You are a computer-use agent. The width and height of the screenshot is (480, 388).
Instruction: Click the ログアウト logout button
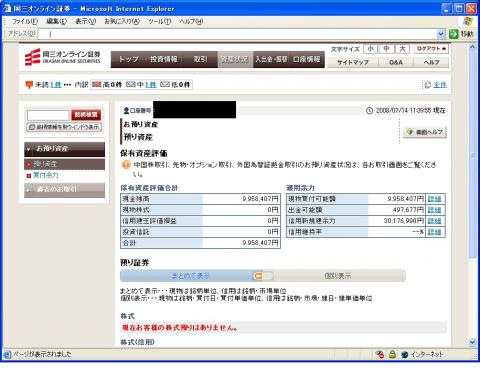tap(431, 49)
